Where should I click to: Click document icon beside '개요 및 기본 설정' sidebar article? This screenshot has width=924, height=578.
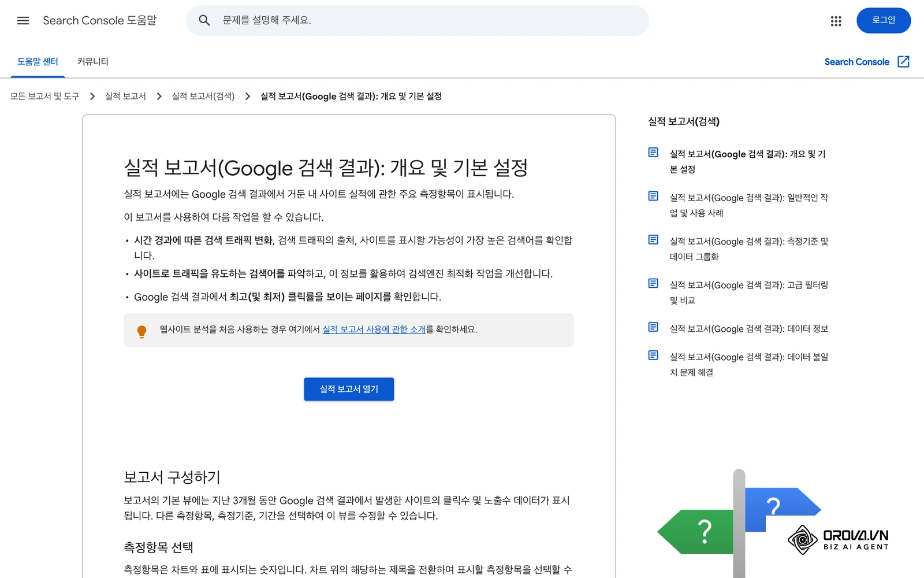point(653,153)
